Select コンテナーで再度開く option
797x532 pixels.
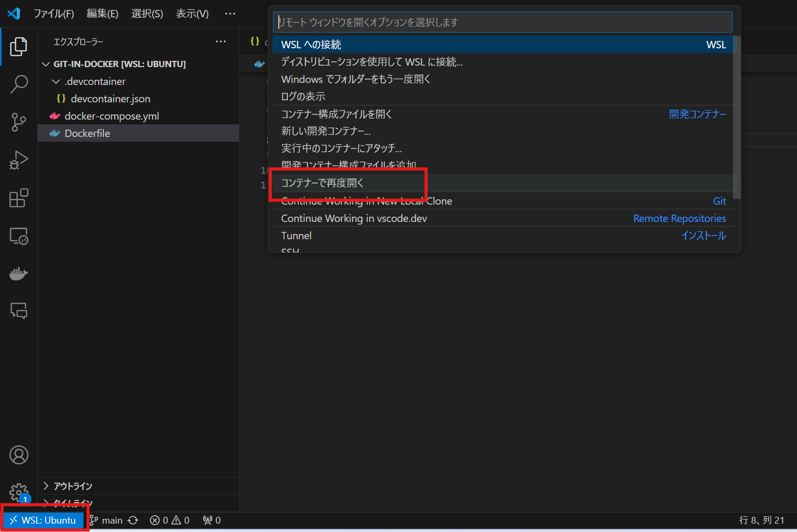tap(503, 183)
